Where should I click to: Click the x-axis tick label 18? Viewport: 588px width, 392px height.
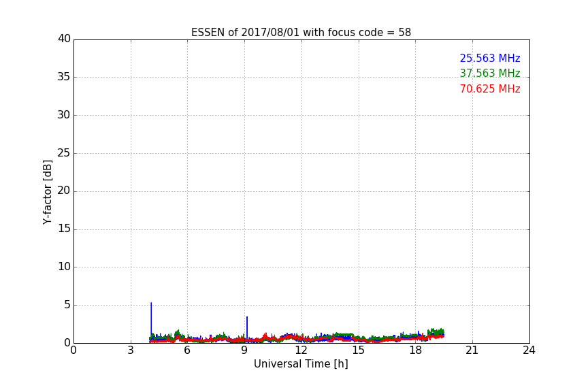415,350
